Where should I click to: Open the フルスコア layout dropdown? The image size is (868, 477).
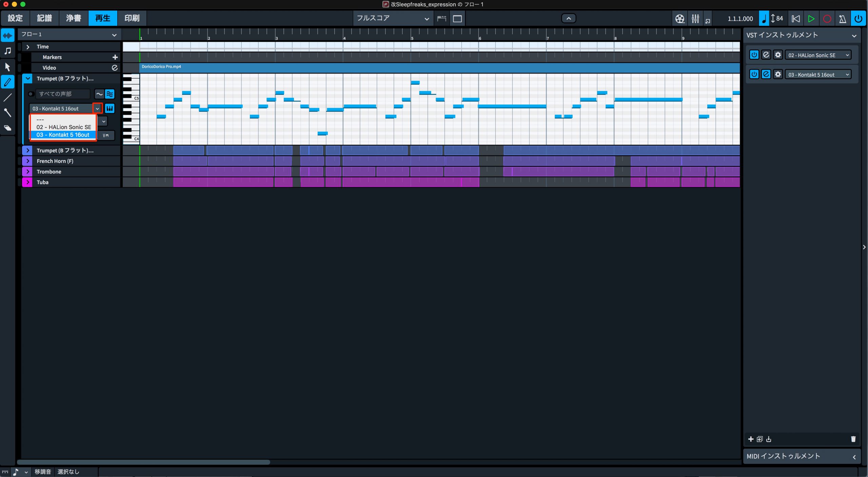pos(393,18)
